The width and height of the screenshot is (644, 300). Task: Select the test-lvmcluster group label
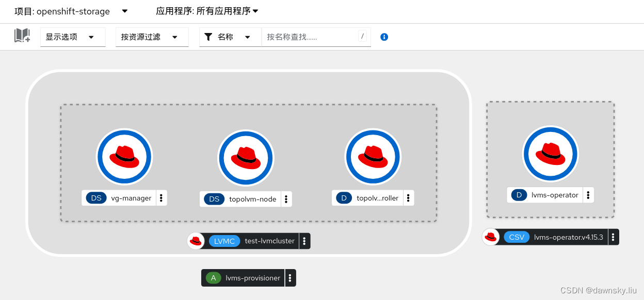tap(269, 241)
